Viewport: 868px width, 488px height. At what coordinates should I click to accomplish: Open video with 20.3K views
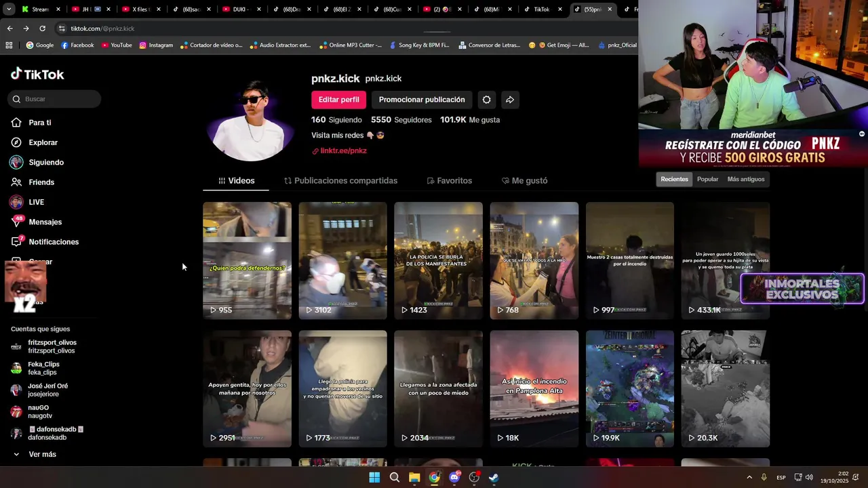725,388
